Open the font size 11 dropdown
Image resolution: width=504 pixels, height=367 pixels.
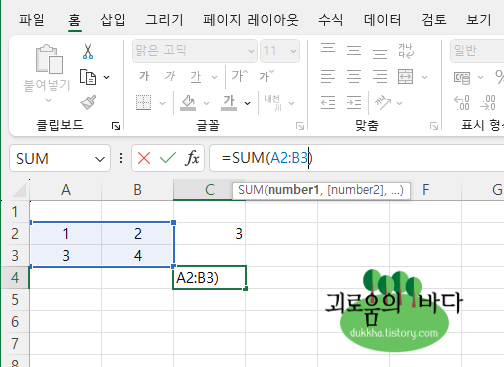pos(293,51)
